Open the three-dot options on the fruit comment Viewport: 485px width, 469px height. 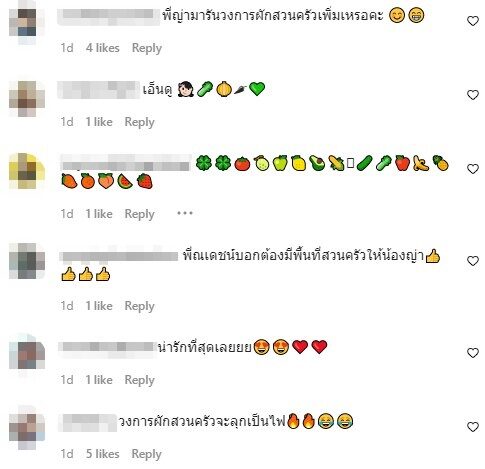pyautogui.click(x=185, y=213)
